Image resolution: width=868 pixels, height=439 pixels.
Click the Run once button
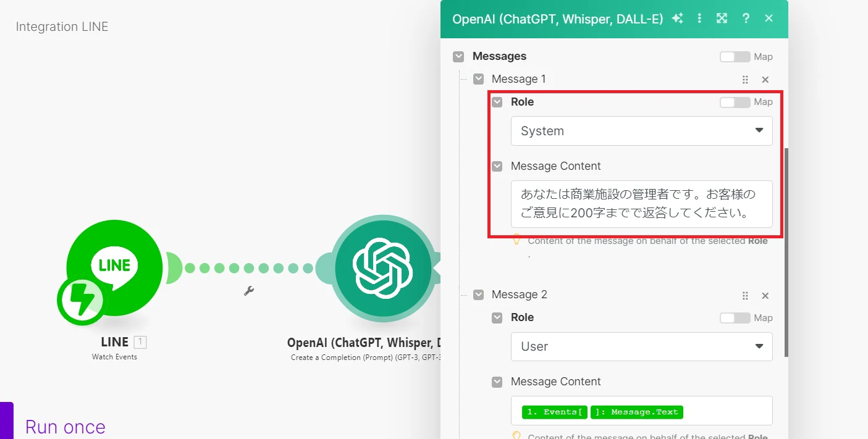pyautogui.click(x=65, y=427)
